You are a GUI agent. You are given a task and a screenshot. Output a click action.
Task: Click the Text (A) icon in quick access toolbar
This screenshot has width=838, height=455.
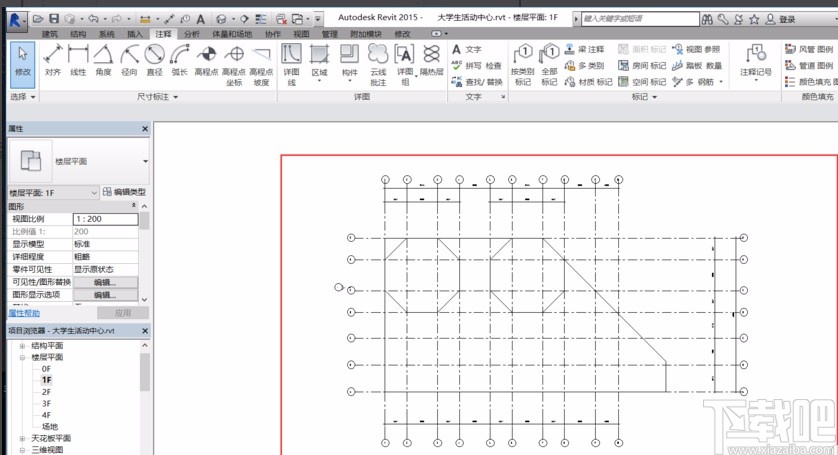click(x=201, y=19)
